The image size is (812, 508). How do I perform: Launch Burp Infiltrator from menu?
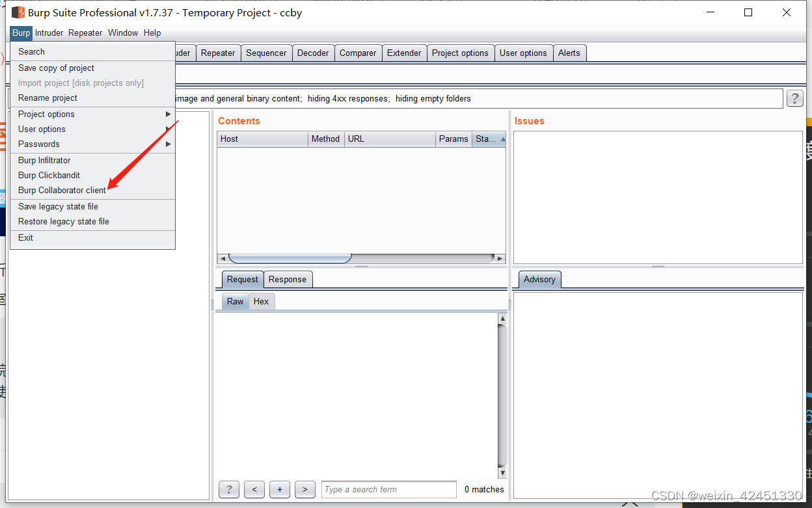coord(92,160)
